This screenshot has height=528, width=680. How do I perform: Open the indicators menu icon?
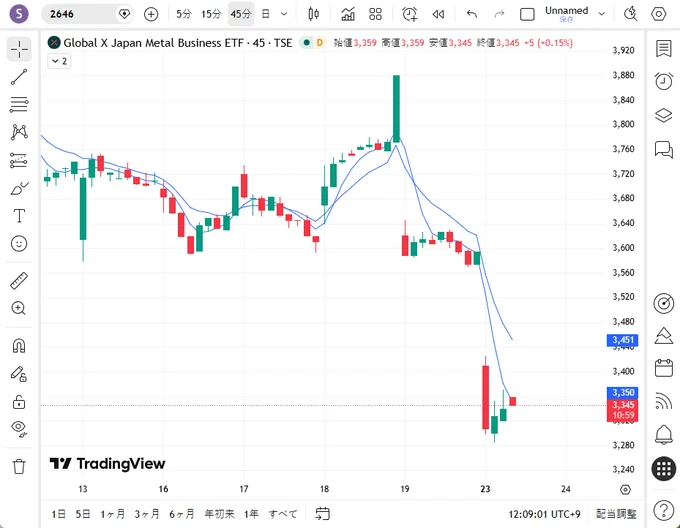click(348, 14)
